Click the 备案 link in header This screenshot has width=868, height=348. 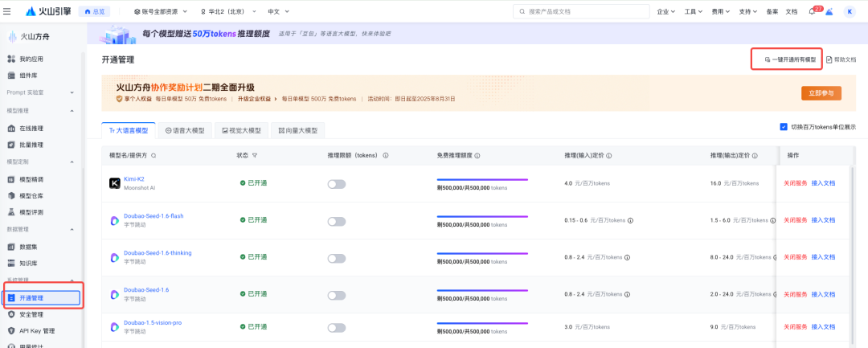[772, 11]
